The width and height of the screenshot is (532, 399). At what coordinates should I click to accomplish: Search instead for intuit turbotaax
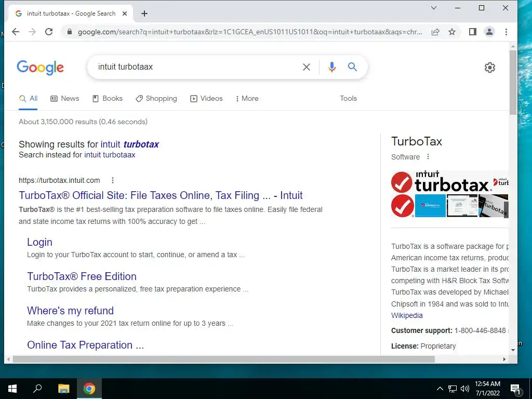[110, 155]
